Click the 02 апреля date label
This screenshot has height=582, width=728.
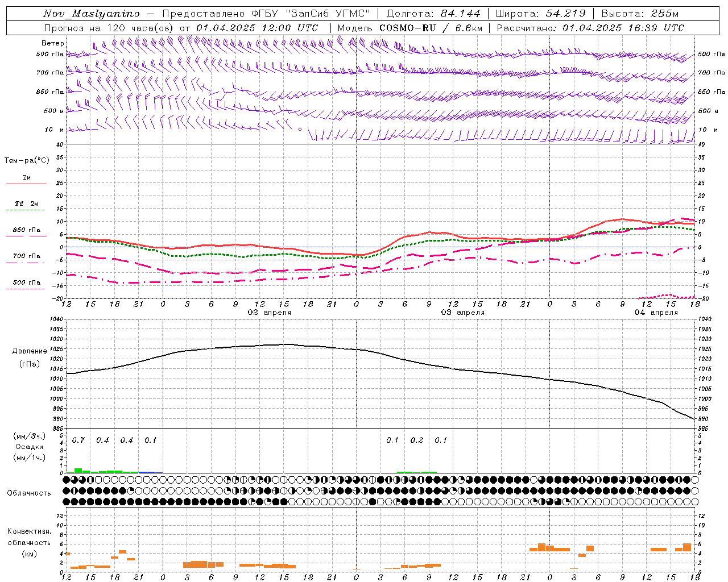270,313
